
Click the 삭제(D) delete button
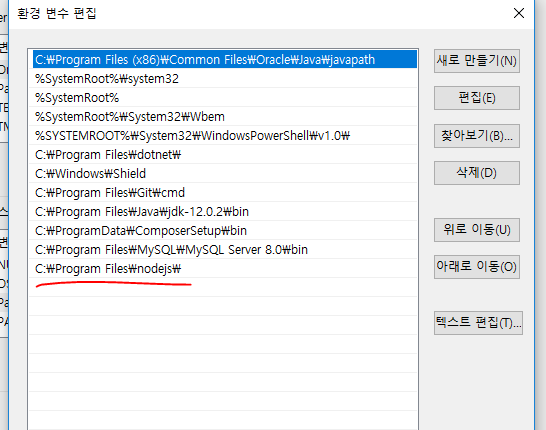(x=477, y=173)
